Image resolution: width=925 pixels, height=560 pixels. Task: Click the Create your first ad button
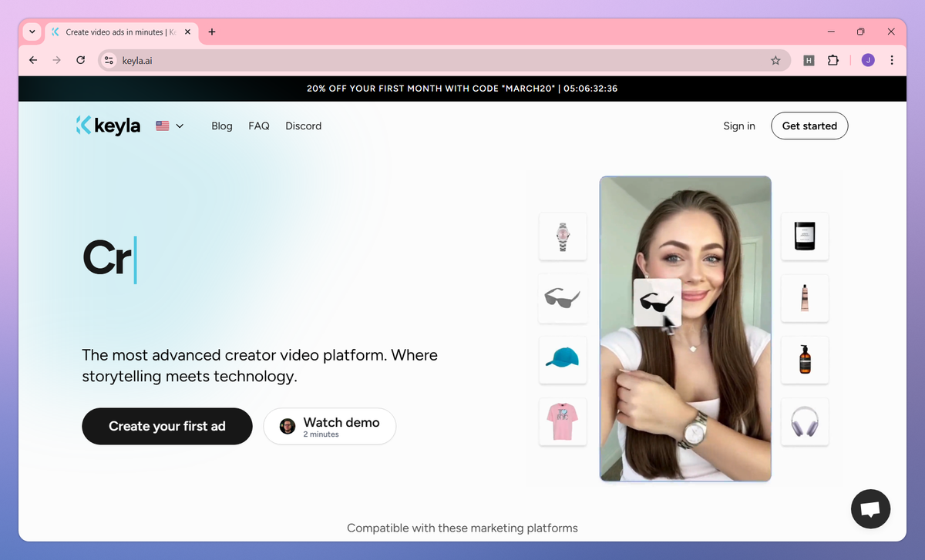coord(166,426)
